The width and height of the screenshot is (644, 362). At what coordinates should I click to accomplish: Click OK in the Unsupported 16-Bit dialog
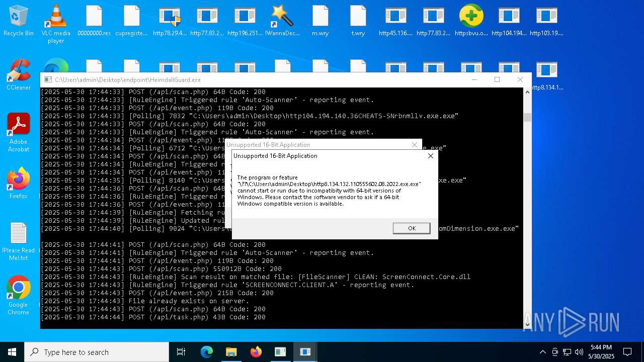tap(412, 228)
